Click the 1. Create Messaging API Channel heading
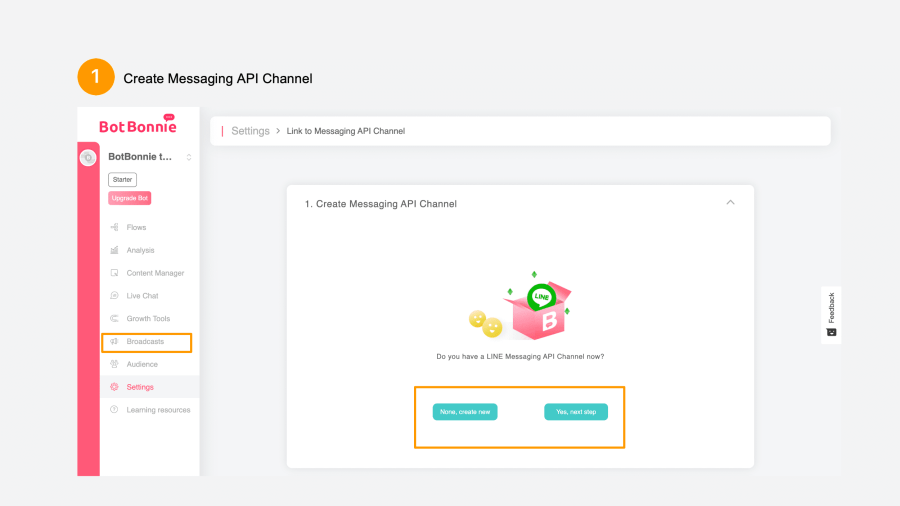Viewport: 900px width, 506px height. point(381,204)
